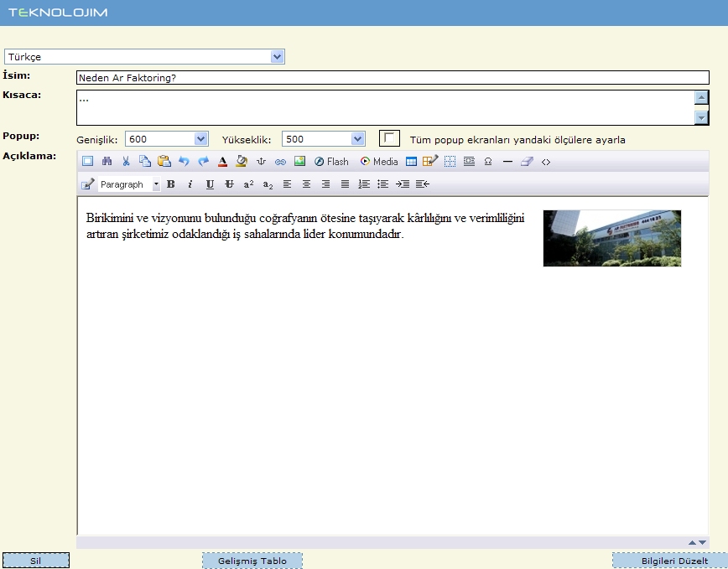Open the Türkçe language dropdown
728x569 pixels.
click(144, 57)
